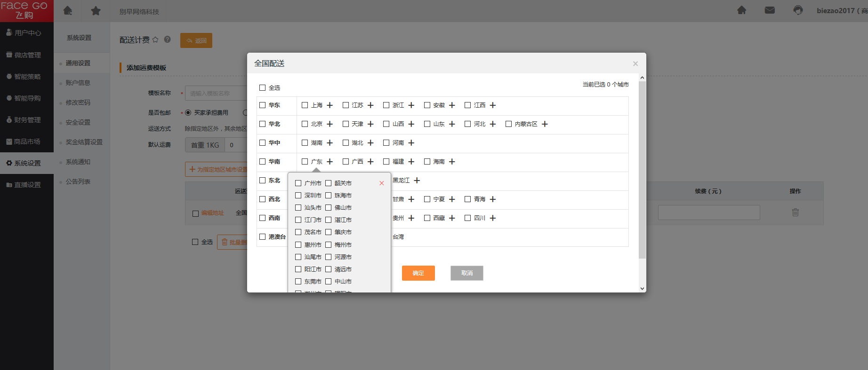
Task: Click the customer service headset icon
Action: [x=798, y=10]
